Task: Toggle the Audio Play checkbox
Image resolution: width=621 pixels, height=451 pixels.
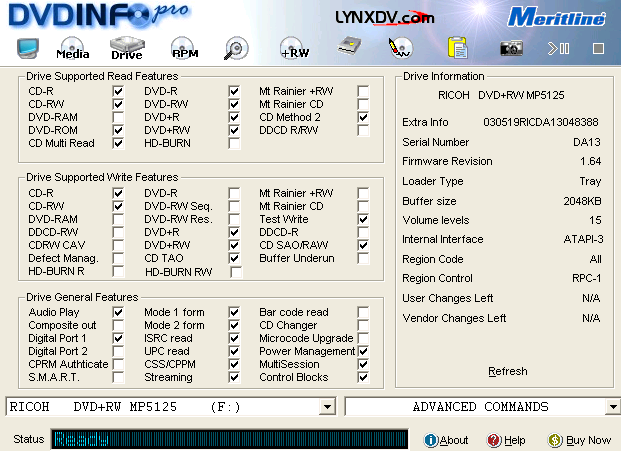Action: pos(118,312)
